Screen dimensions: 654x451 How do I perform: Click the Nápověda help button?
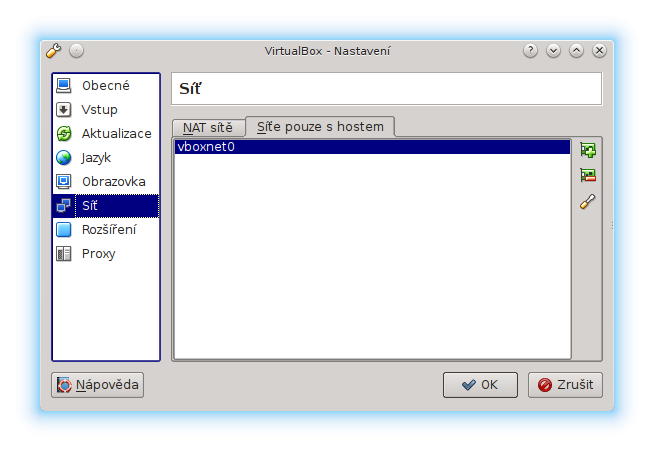[x=98, y=385]
